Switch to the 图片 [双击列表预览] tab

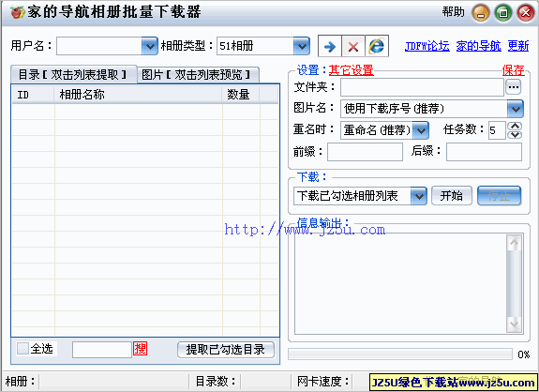point(198,74)
